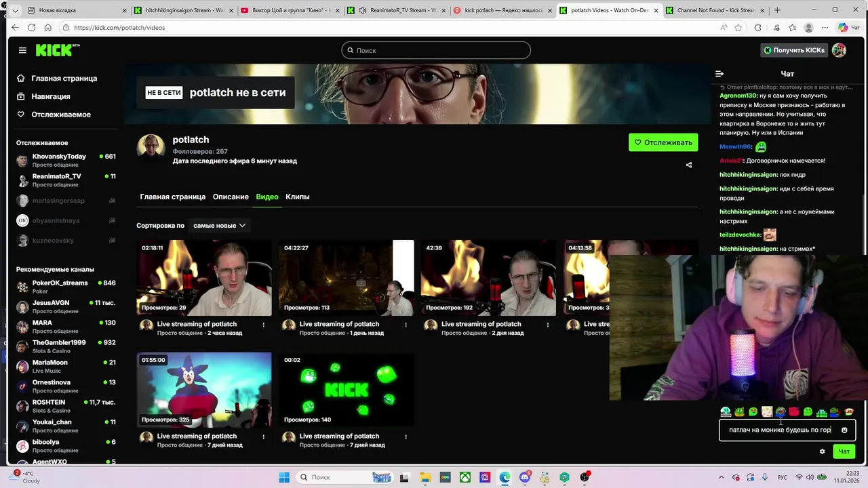This screenshot has width=868, height=488.
Task: Open browser read aloud icon
Action: [x=724, y=28]
